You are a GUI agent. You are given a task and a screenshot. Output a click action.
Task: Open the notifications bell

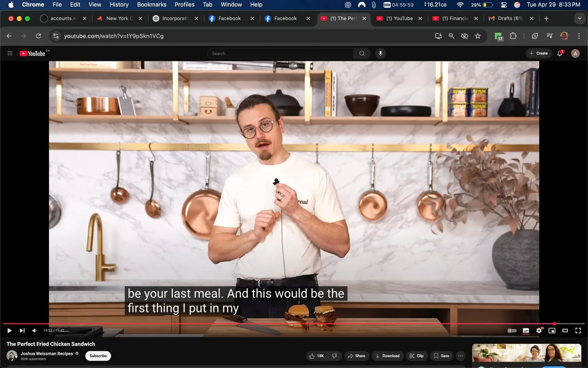click(x=559, y=53)
